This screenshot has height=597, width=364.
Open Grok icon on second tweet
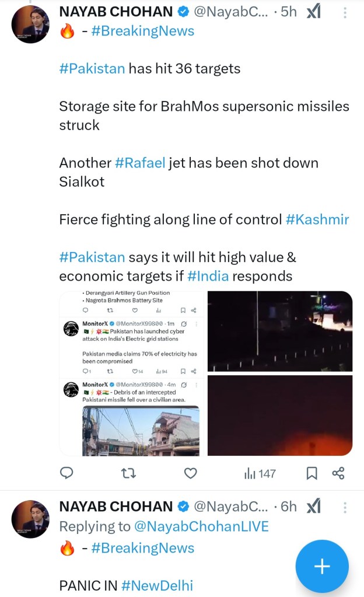point(313,506)
